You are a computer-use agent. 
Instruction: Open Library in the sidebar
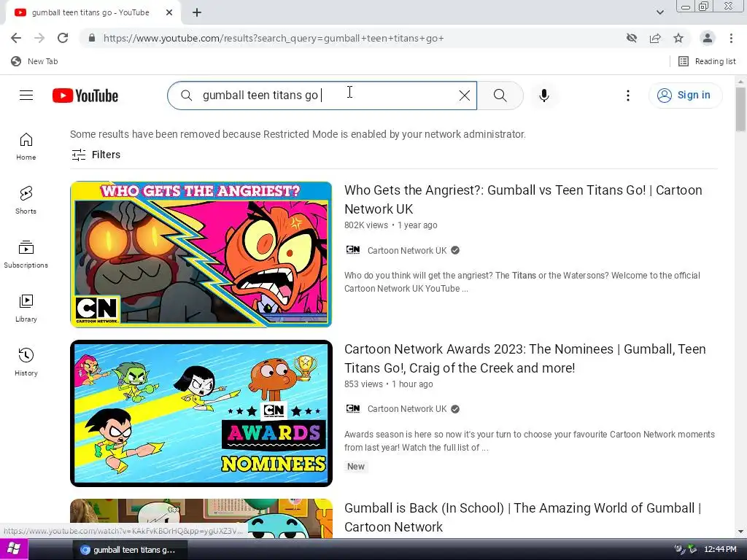click(26, 308)
